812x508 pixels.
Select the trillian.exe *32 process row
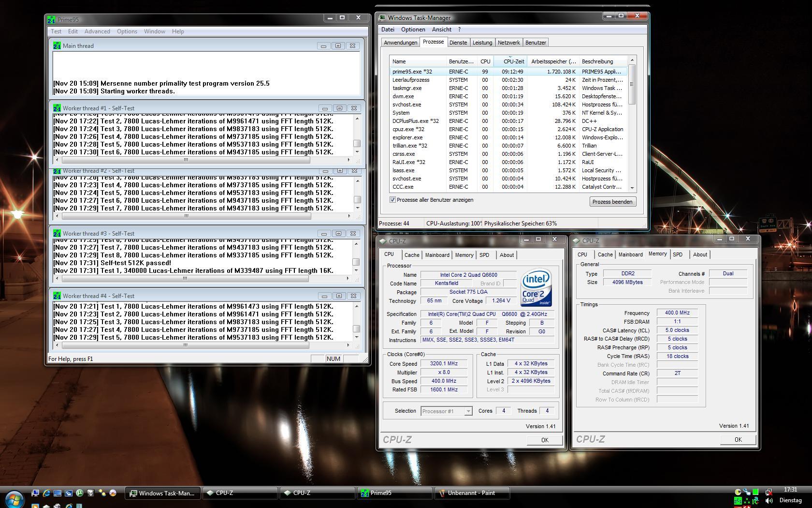point(508,146)
